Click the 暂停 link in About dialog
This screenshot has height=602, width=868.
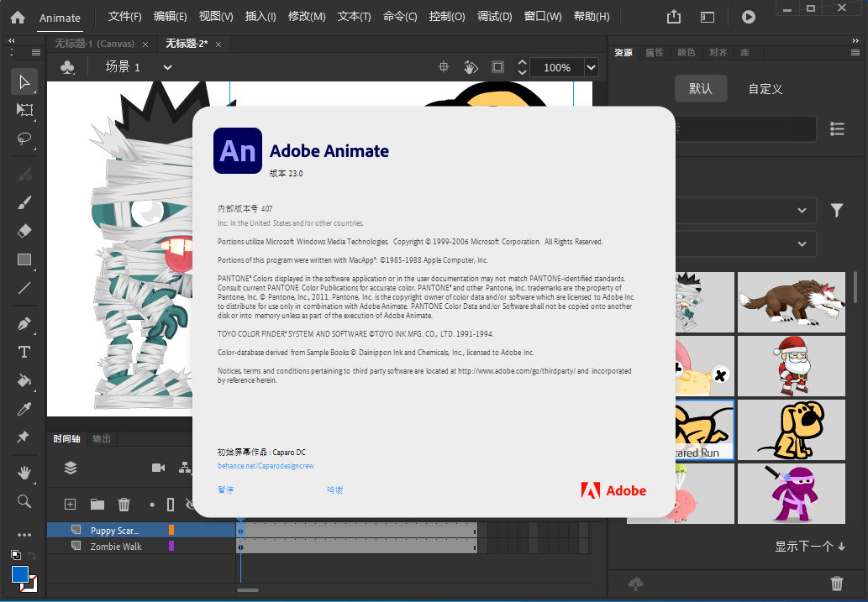tap(226, 489)
